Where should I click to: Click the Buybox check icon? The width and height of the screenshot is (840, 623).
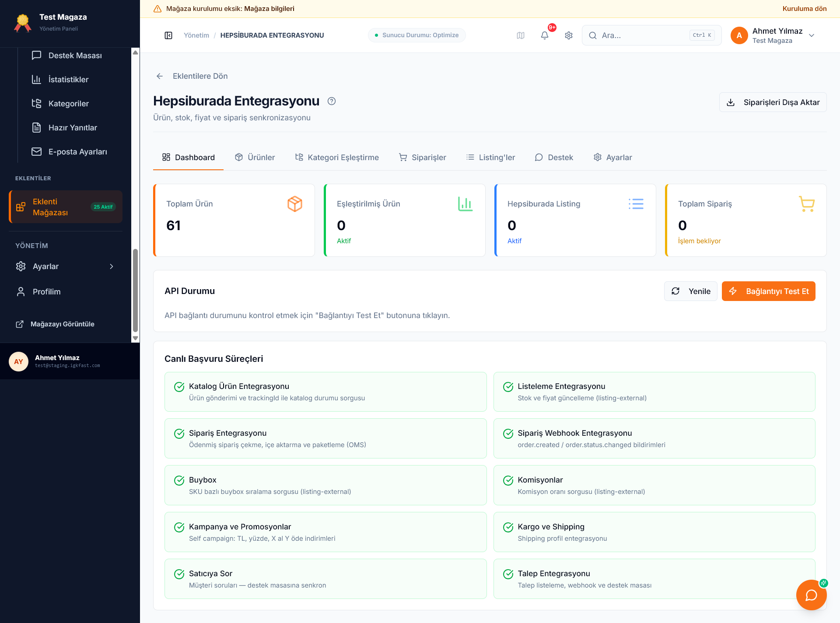click(179, 480)
